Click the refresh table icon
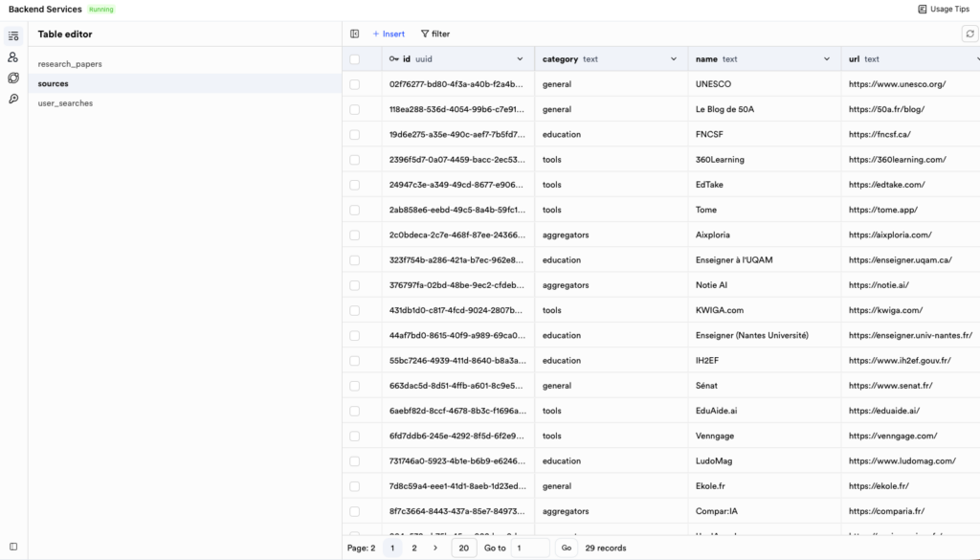The image size is (980, 560). [x=969, y=34]
